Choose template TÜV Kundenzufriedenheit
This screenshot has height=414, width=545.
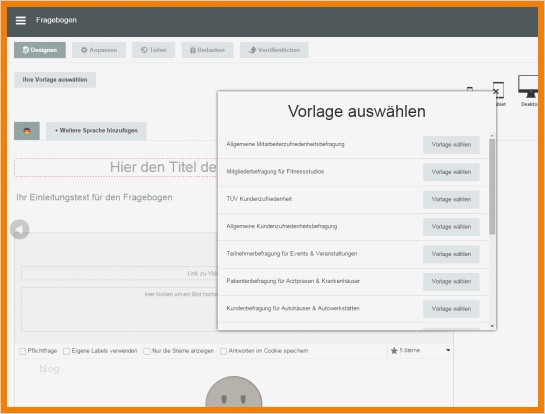[451, 200]
